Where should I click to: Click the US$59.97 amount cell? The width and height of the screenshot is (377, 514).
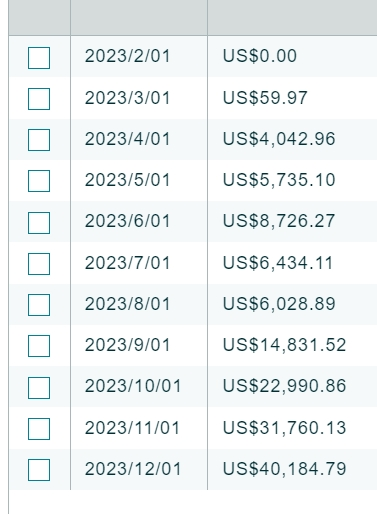(292, 98)
